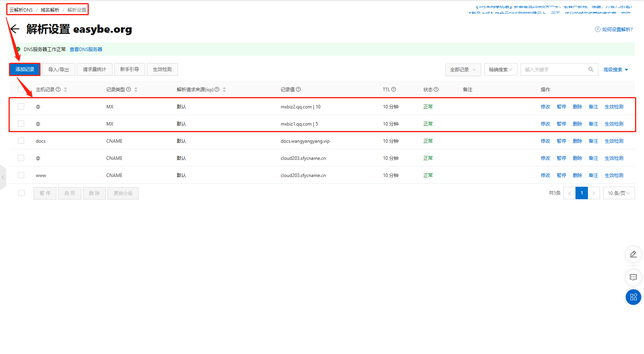Click the help icon beside 主机记录 header
The width and height of the screenshot is (644, 354).
(58, 89)
